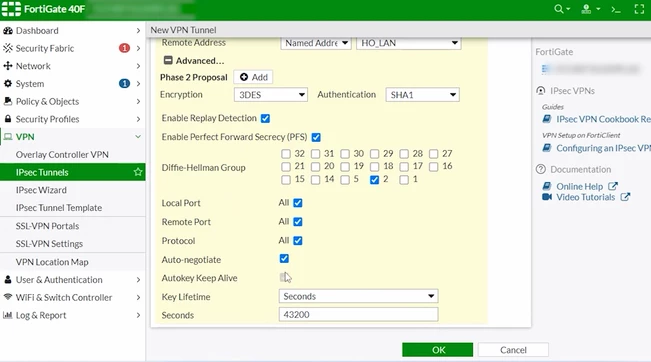
Task: Click Online Help external link icon
Action: (613, 186)
